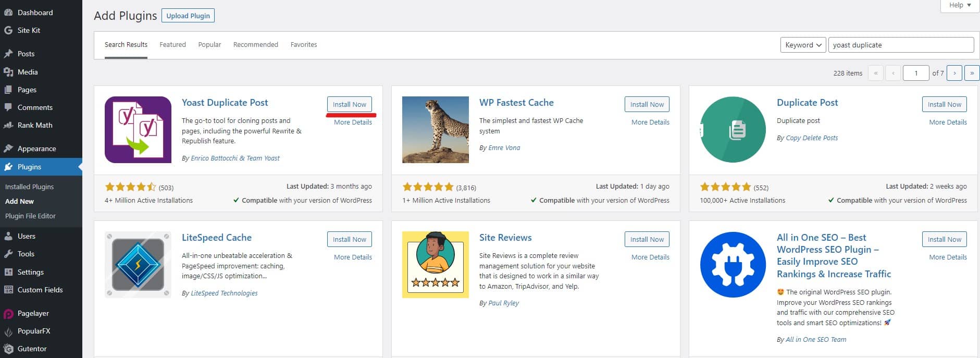This screenshot has height=358, width=980.
Task: Switch to the Popular tab
Action: [x=209, y=45]
